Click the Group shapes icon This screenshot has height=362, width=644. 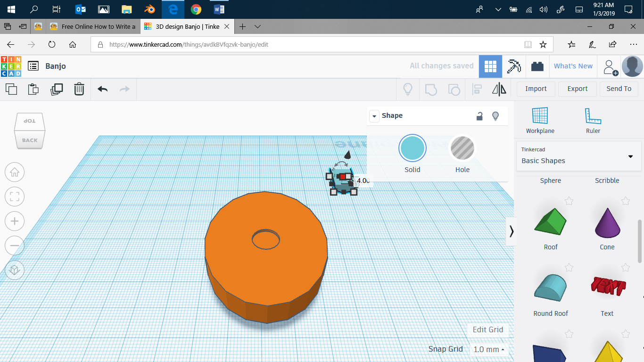pos(431,89)
